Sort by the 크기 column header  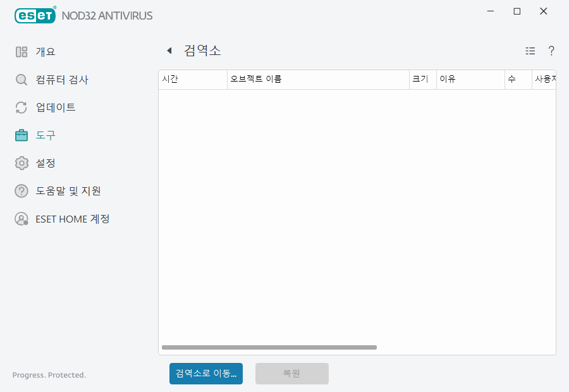click(422, 79)
